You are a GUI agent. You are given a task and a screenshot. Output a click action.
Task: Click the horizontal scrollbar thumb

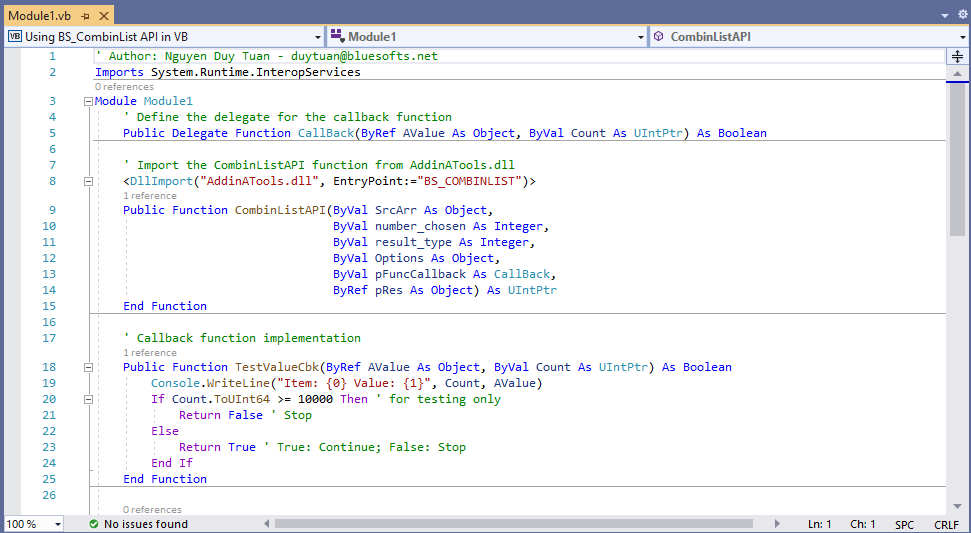(x=513, y=524)
